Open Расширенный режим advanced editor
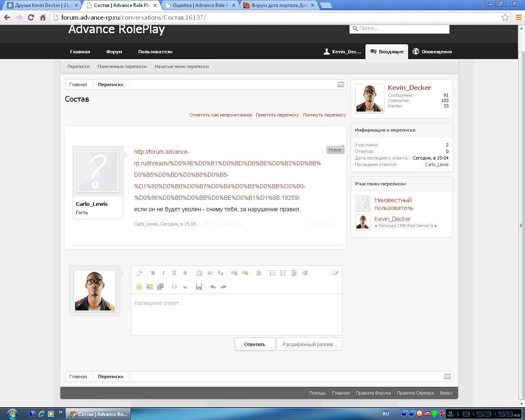 (x=310, y=345)
